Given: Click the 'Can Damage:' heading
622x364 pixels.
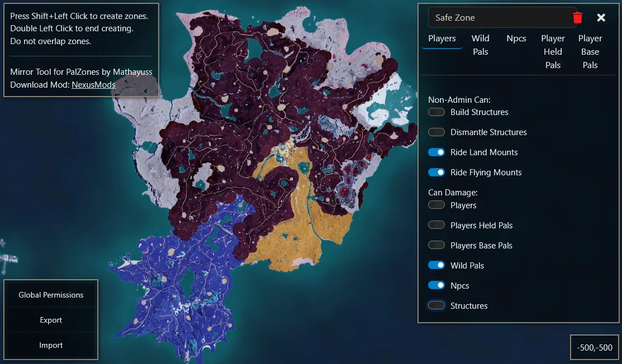Looking at the screenshot, I should [x=453, y=193].
